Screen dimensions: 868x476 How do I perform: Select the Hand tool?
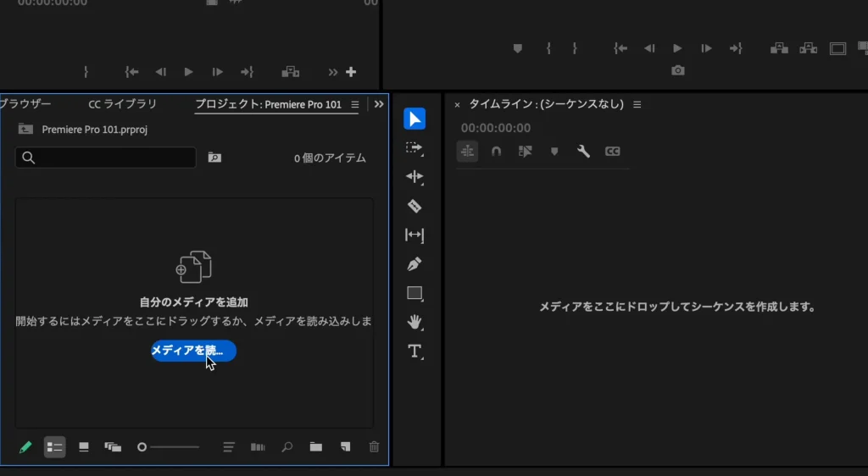[x=414, y=323]
